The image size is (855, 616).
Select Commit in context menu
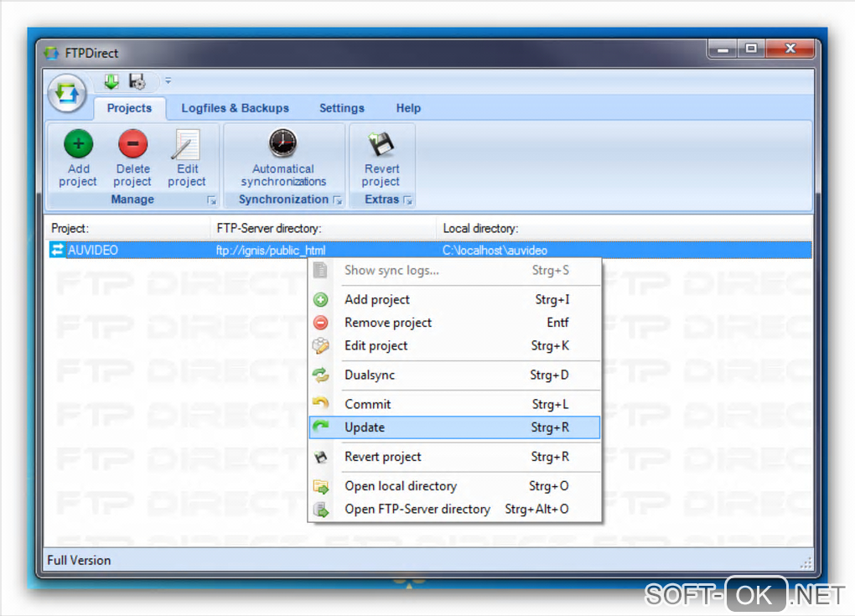[454, 404]
